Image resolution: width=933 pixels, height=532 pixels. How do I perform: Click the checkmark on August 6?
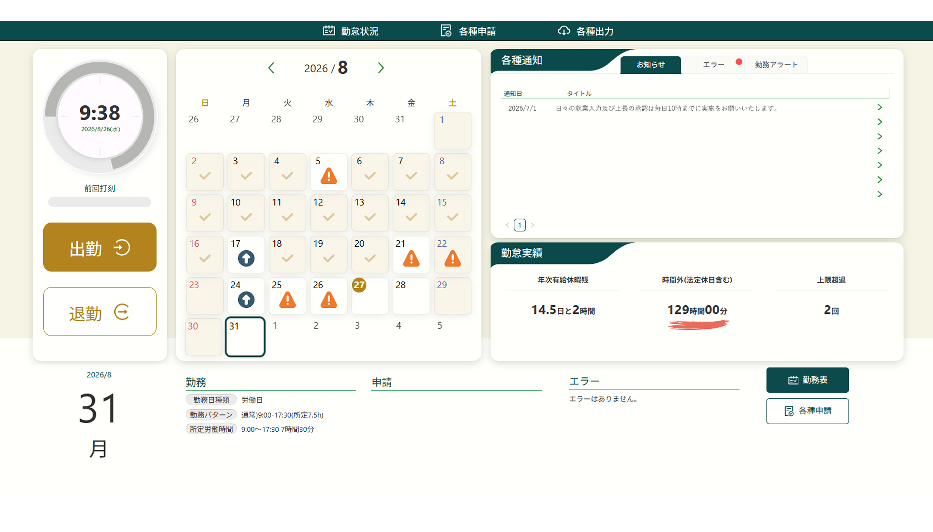click(x=370, y=176)
